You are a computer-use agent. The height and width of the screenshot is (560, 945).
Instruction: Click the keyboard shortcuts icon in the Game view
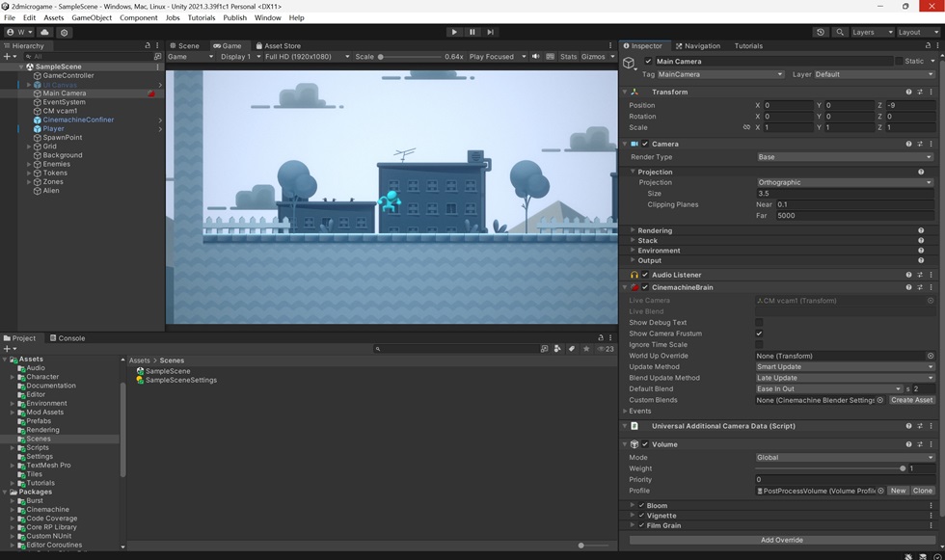pos(551,56)
